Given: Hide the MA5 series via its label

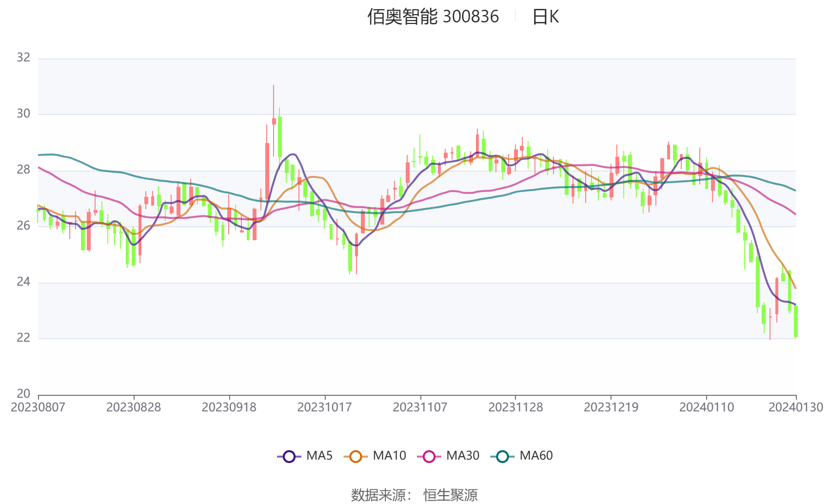Looking at the screenshot, I should tap(319, 456).
